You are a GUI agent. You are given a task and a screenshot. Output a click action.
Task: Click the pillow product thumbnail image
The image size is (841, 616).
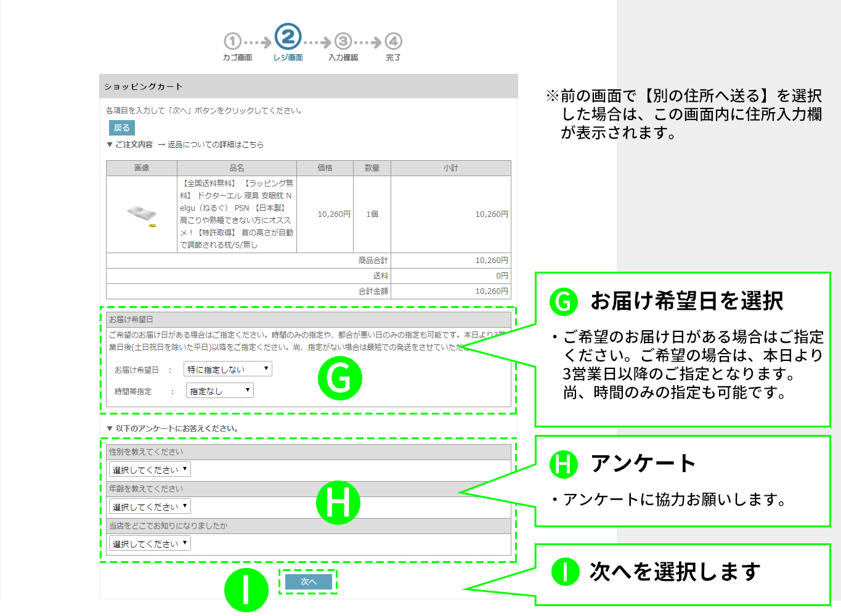click(x=140, y=214)
